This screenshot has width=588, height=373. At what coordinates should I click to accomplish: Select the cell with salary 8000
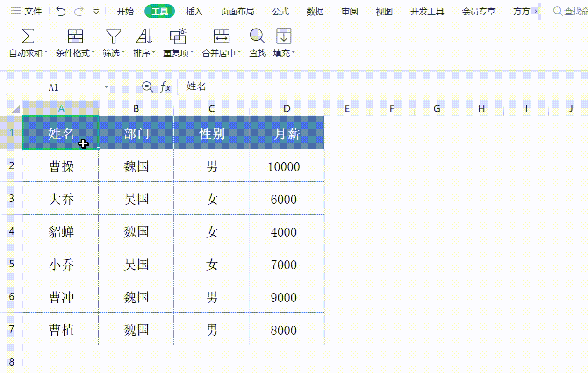click(x=287, y=330)
